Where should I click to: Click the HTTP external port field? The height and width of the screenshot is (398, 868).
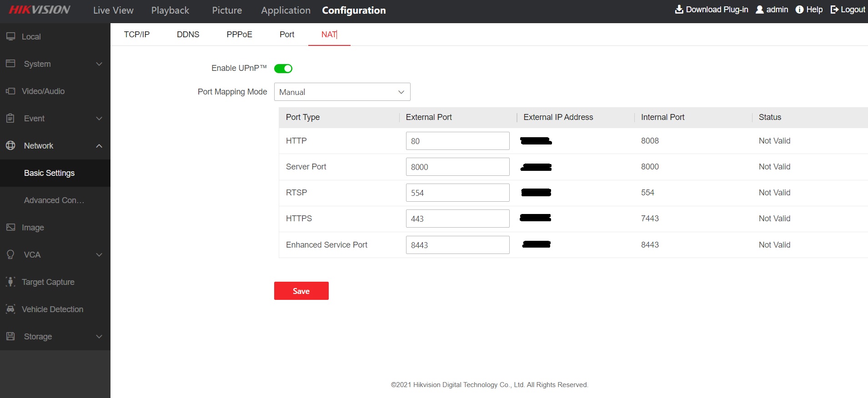pyautogui.click(x=457, y=141)
